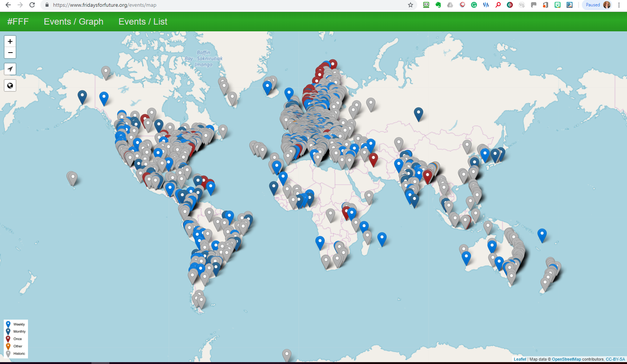Select the gray marker in northern Russia
Screen dimensions: 627x364
tap(371, 105)
